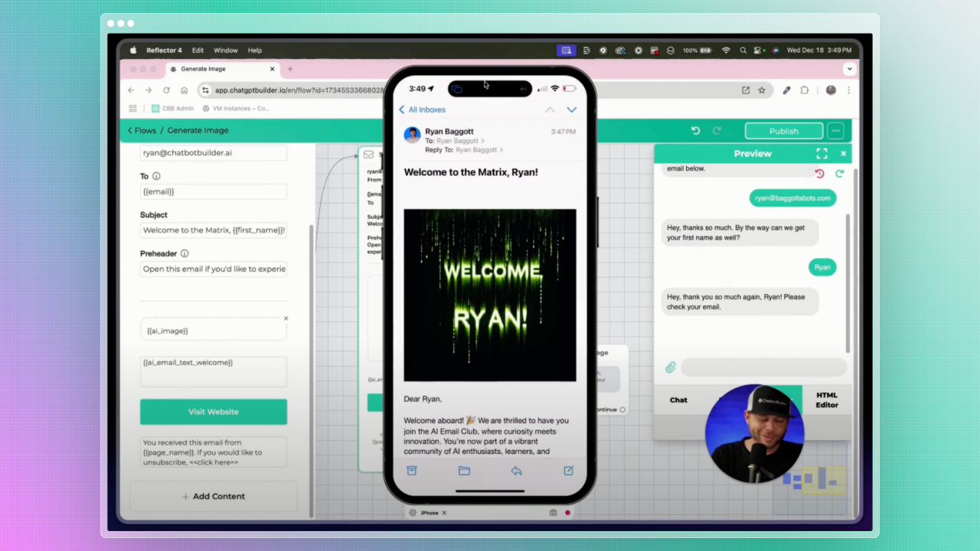Click the open-in-new-window icon in address bar
This screenshot has height=551, width=980.
[x=746, y=90]
